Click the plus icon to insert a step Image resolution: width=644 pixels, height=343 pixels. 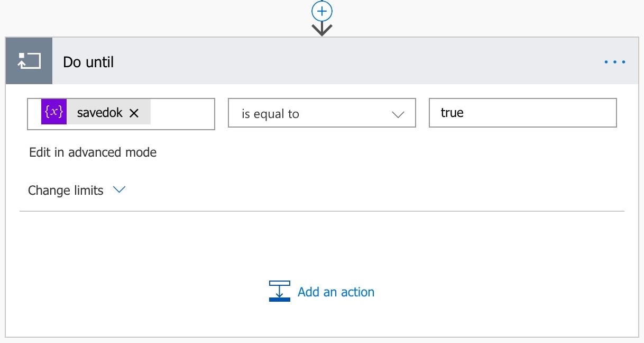pyautogui.click(x=322, y=11)
